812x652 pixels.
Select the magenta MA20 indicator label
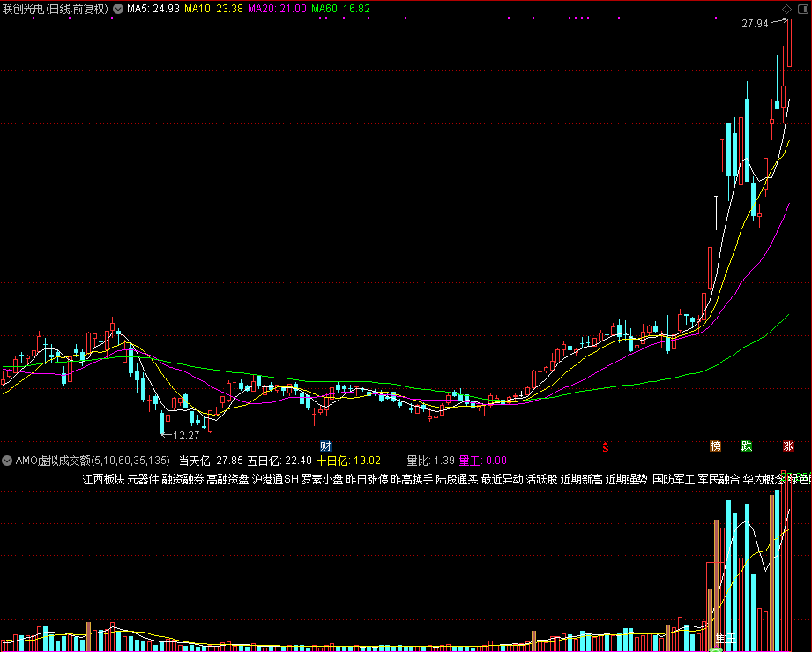point(277,9)
